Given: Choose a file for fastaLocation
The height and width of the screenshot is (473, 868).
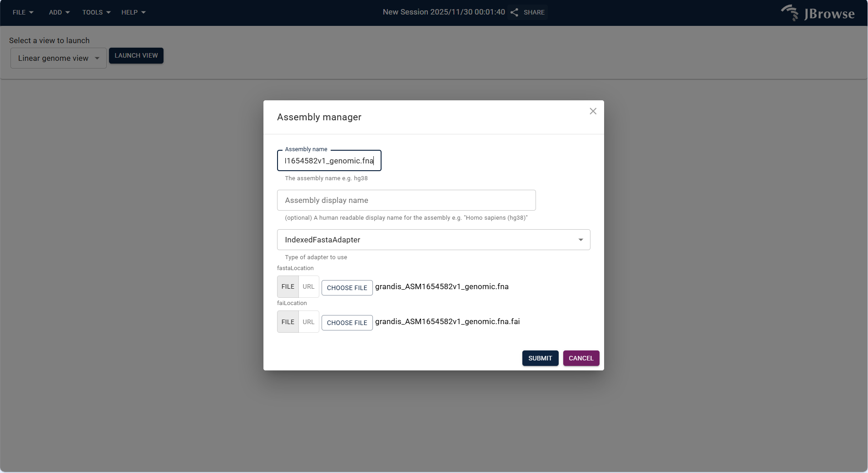Looking at the screenshot, I should coord(347,287).
